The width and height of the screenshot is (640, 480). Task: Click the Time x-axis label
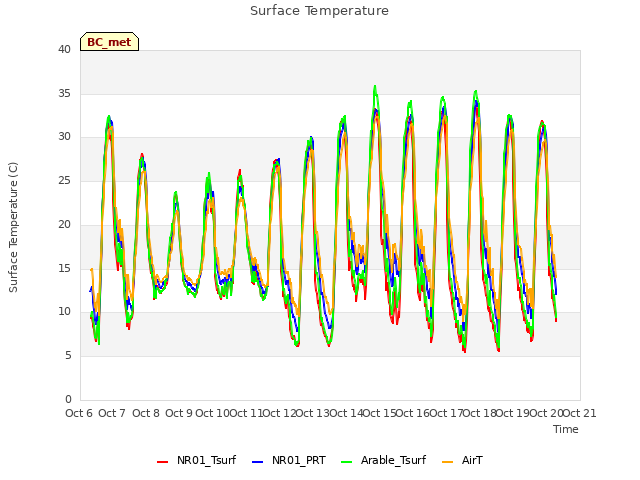(x=566, y=429)
